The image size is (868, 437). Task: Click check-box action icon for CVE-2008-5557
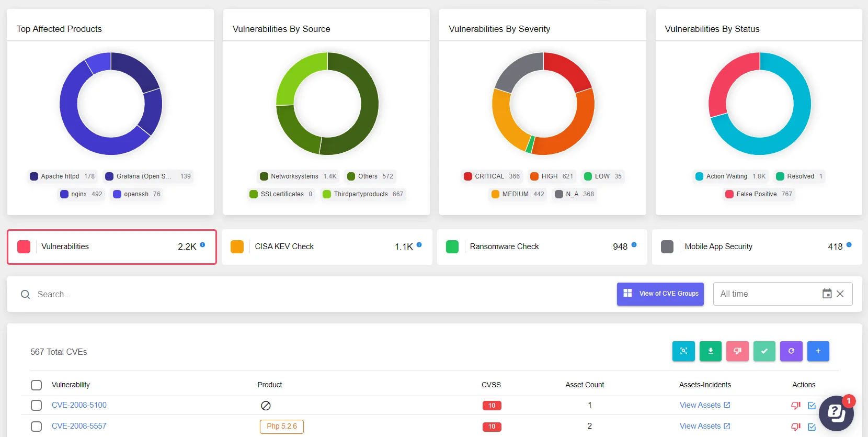click(x=812, y=427)
